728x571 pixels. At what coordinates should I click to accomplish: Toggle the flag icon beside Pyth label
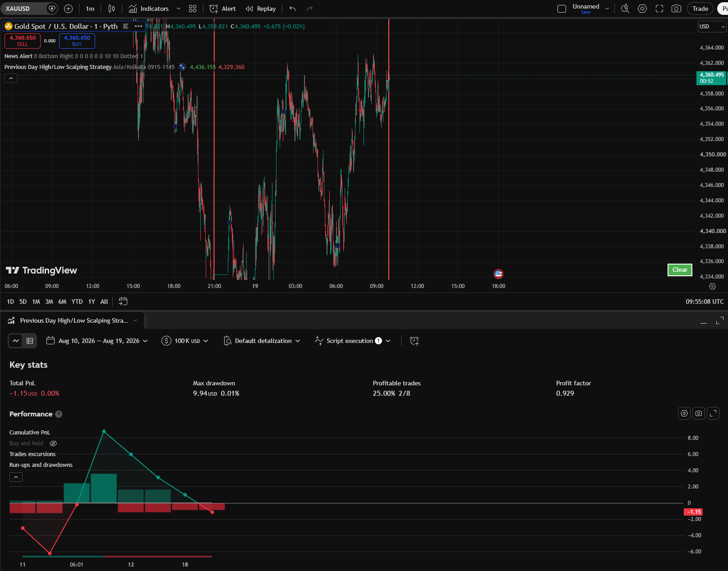(126, 26)
